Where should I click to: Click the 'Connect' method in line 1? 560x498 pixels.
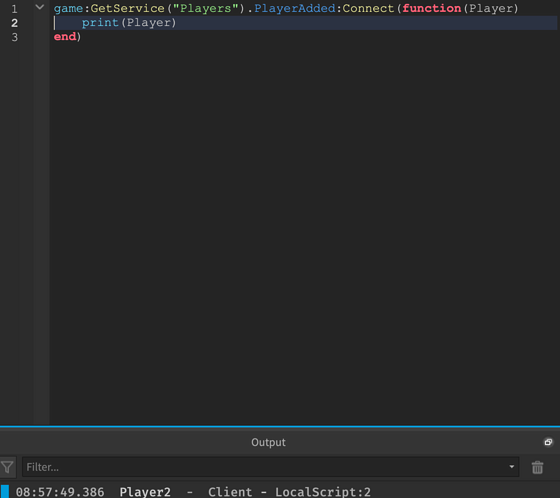pyautogui.click(x=368, y=8)
